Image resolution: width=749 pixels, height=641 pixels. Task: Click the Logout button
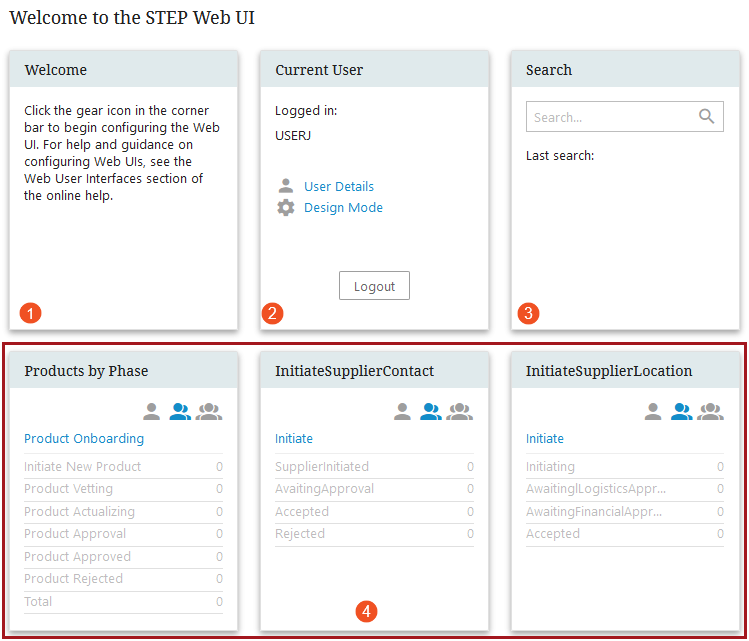374,286
